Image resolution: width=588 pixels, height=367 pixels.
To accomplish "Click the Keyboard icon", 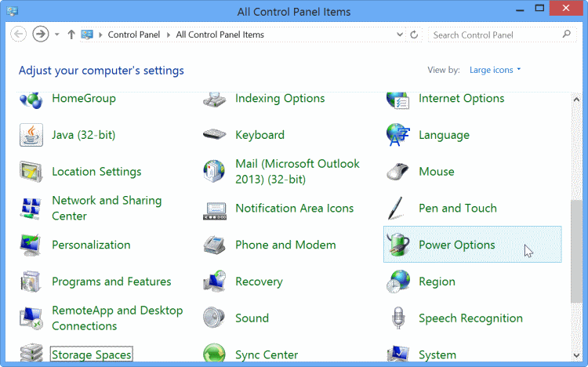I will [214, 135].
